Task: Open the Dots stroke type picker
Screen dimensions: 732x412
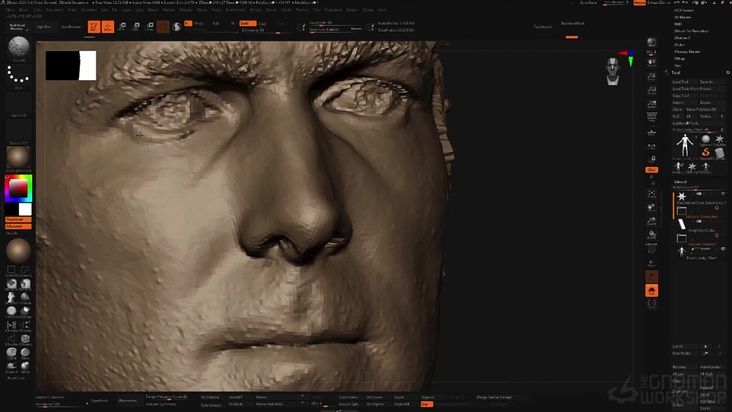Action: (x=19, y=75)
